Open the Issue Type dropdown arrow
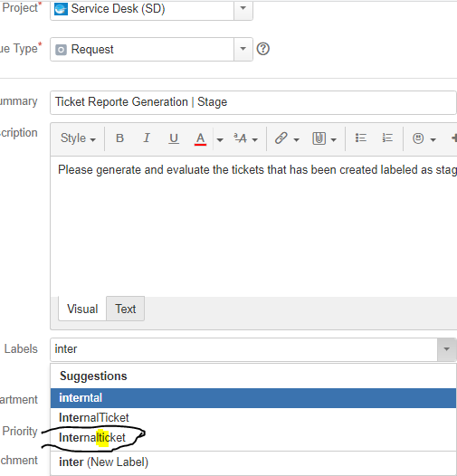 [243, 49]
